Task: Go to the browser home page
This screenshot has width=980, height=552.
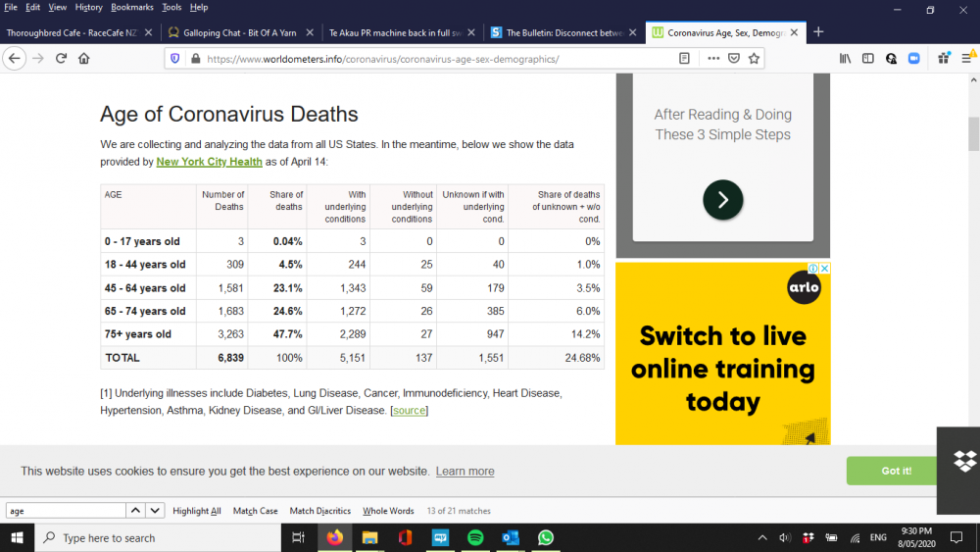Action: point(84,59)
